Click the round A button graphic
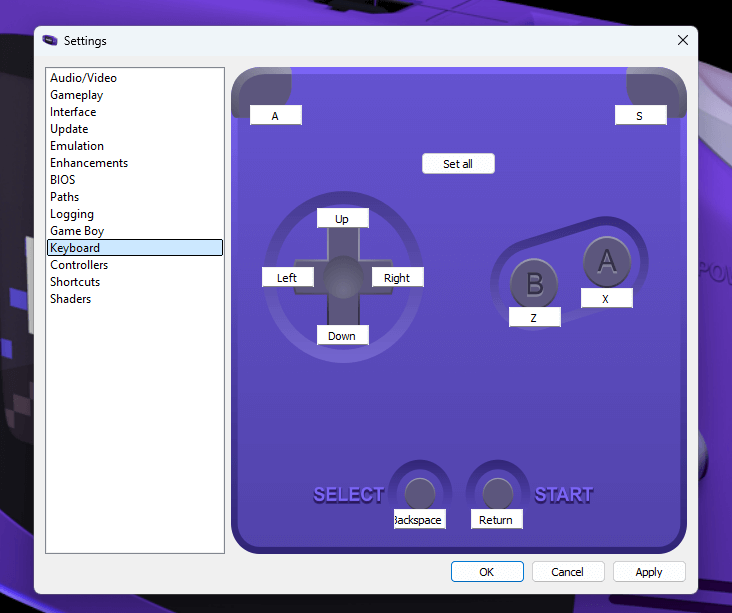732x613 pixels. (606, 262)
